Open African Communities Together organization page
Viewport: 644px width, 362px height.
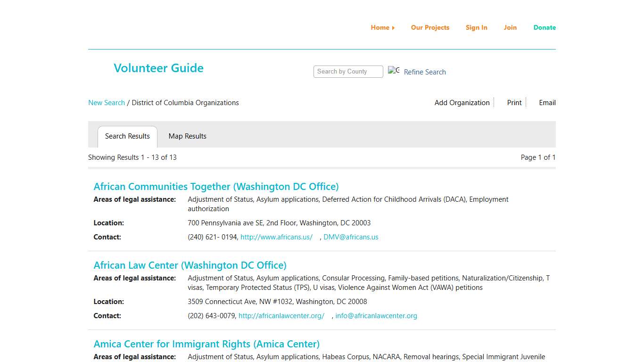pos(216,186)
